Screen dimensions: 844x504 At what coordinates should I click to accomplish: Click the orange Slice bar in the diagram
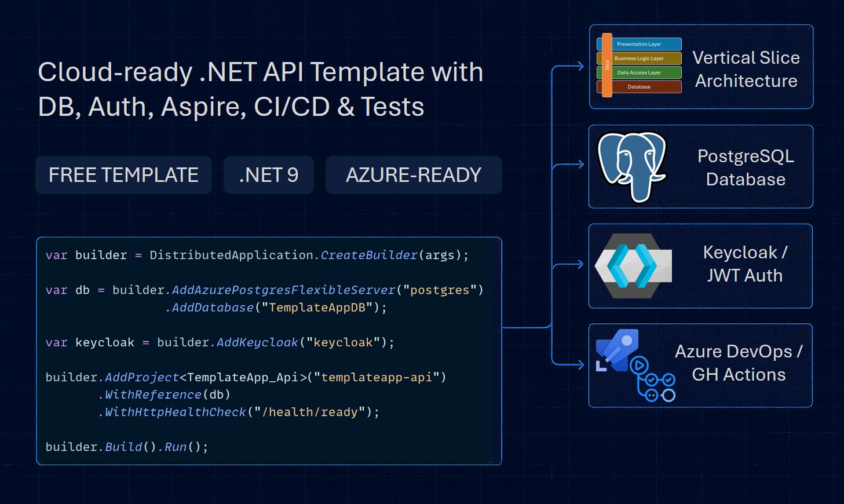(x=607, y=65)
